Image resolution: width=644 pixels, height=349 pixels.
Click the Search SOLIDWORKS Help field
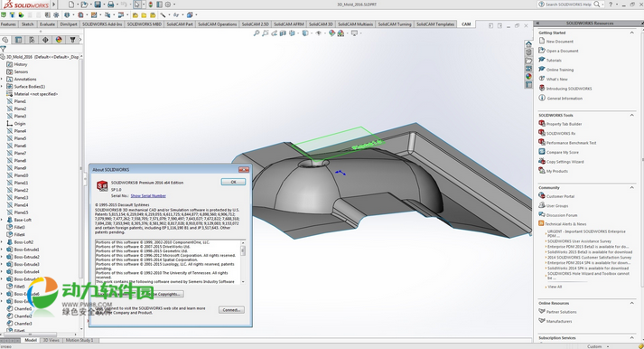coord(569,5)
